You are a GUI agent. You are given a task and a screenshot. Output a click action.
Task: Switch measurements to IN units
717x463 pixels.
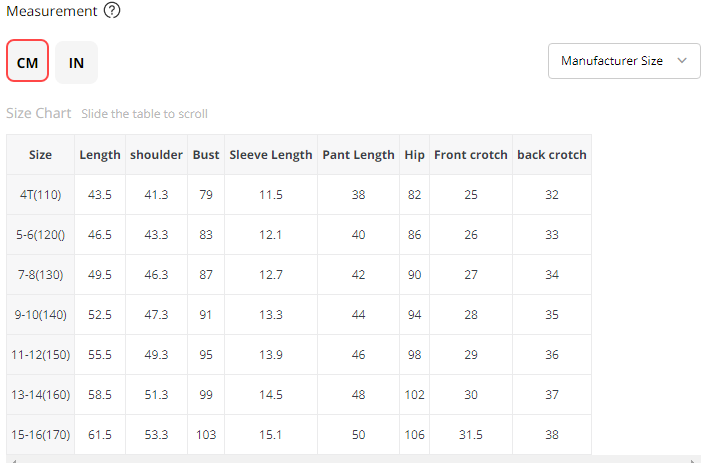76,62
